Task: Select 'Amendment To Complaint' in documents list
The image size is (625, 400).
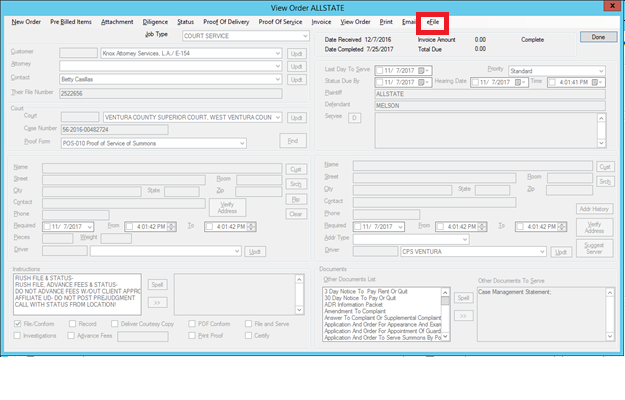Action: pos(355,312)
